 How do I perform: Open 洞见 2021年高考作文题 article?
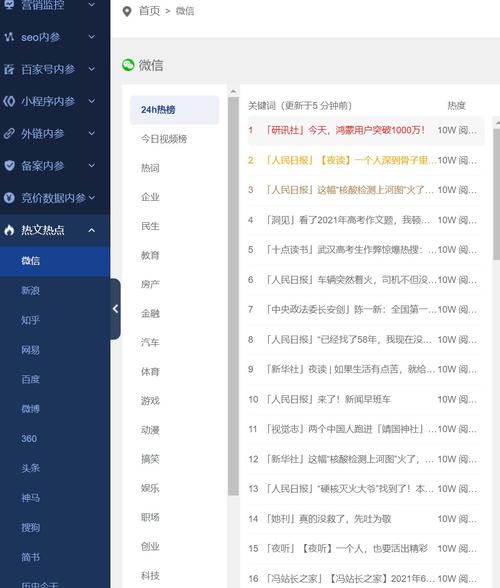[x=348, y=220]
